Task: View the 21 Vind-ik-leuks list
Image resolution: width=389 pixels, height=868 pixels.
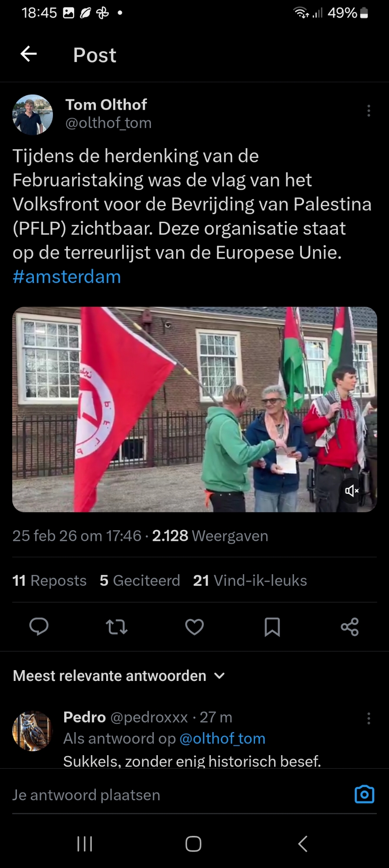Action: (250, 580)
